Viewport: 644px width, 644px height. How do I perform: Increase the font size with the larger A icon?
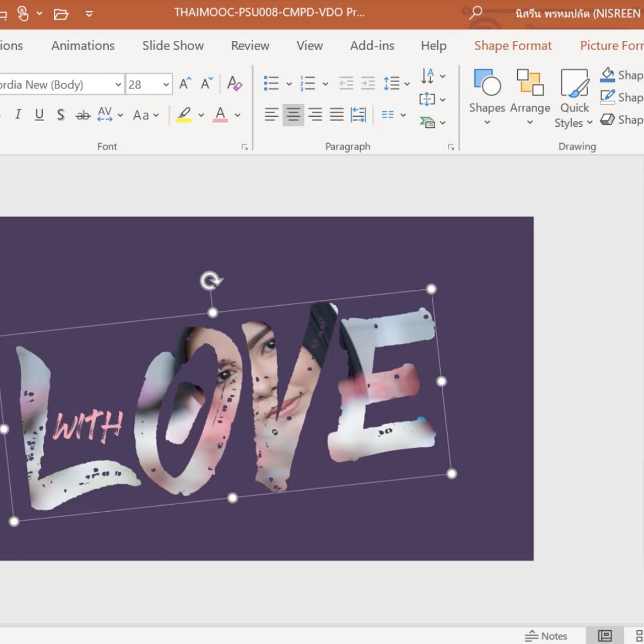point(186,84)
